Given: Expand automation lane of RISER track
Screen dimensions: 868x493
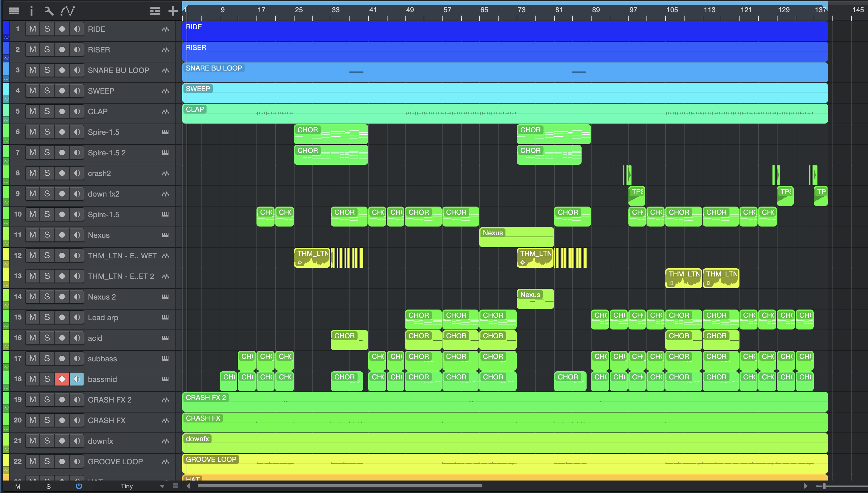Looking at the screenshot, I should pyautogui.click(x=6, y=59).
